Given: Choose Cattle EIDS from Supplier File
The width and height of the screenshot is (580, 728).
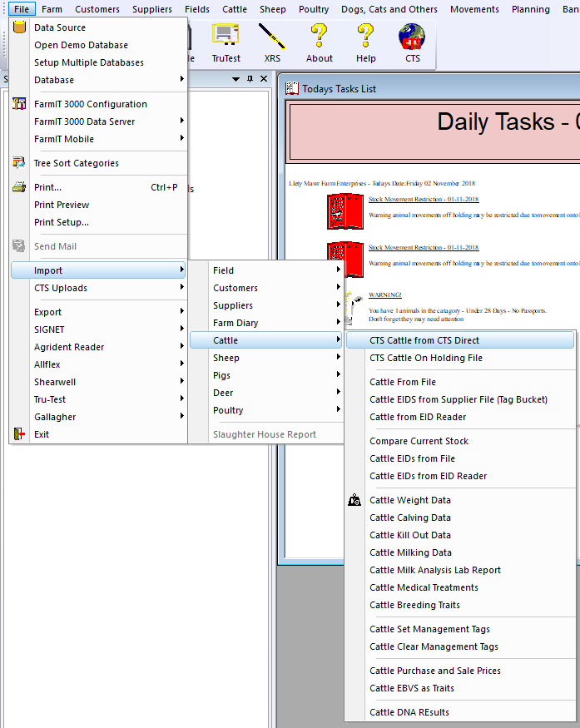Looking at the screenshot, I should pos(460,399).
